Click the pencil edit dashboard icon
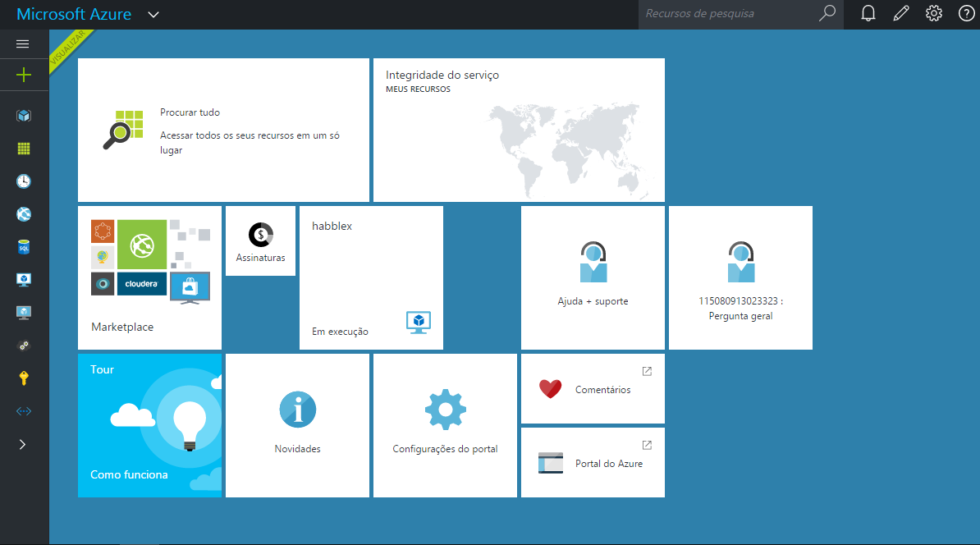 900,13
